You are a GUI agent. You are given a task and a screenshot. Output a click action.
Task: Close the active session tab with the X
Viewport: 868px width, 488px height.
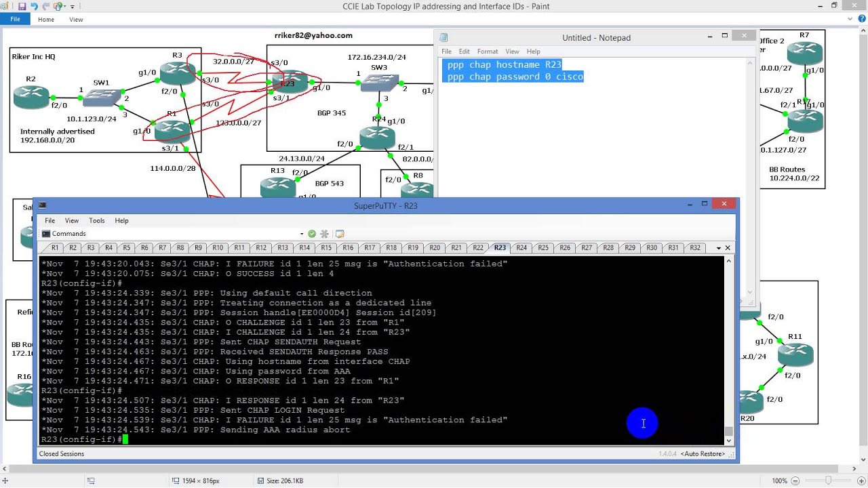point(728,248)
